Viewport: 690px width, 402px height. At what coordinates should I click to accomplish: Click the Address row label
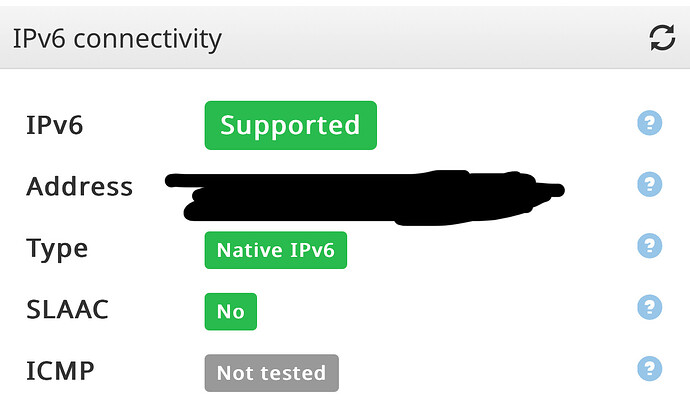pos(80,186)
